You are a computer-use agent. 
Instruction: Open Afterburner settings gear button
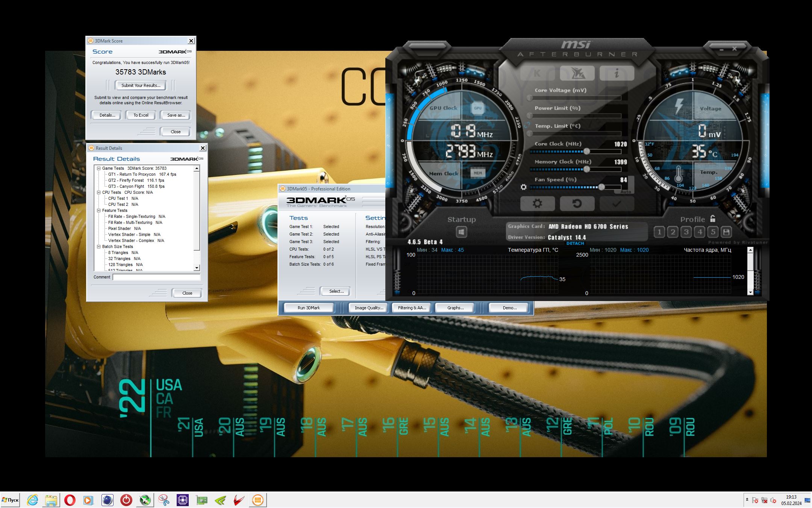click(537, 204)
